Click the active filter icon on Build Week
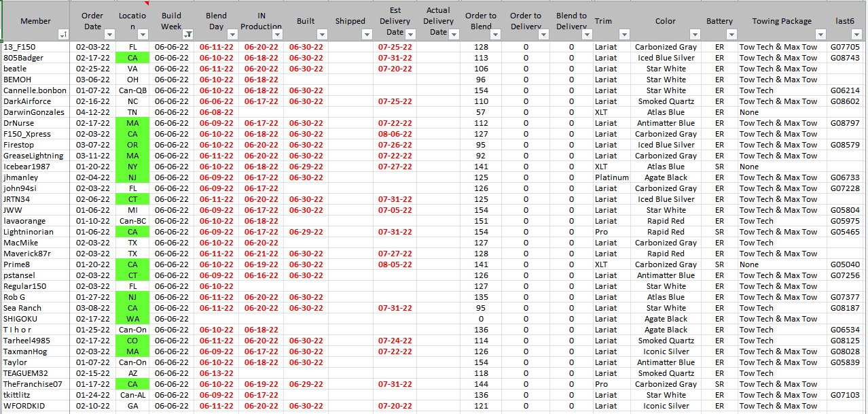 tap(188, 34)
